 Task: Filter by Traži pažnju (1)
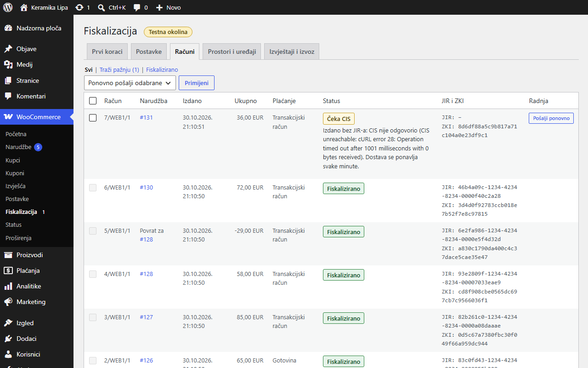119,70
